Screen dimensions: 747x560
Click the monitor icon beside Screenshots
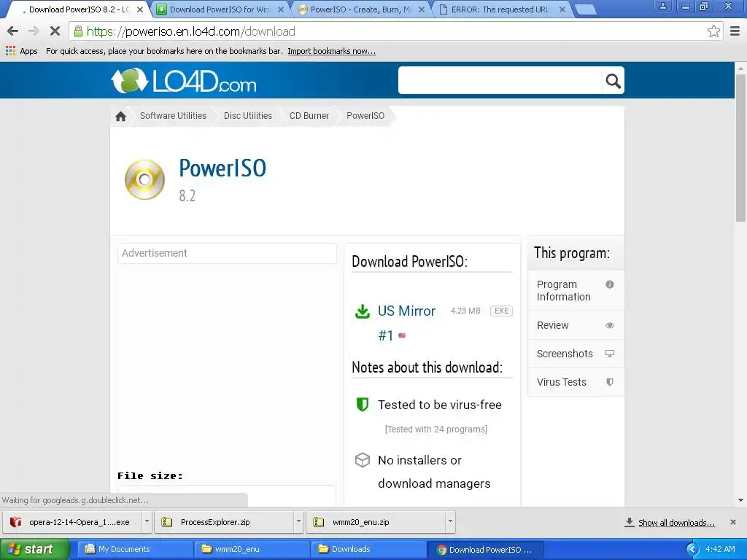click(609, 354)
